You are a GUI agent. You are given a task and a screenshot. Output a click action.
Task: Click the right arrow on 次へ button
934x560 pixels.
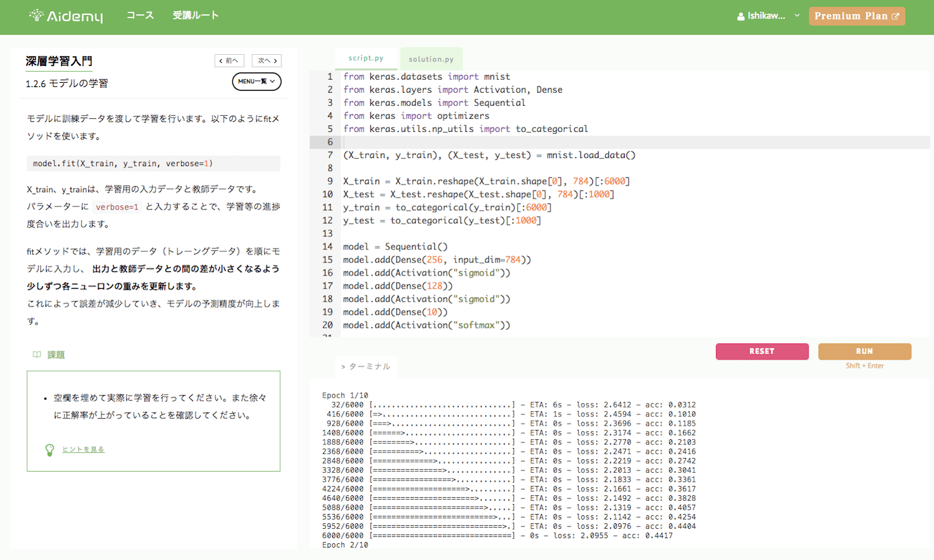tap(275, 61)
